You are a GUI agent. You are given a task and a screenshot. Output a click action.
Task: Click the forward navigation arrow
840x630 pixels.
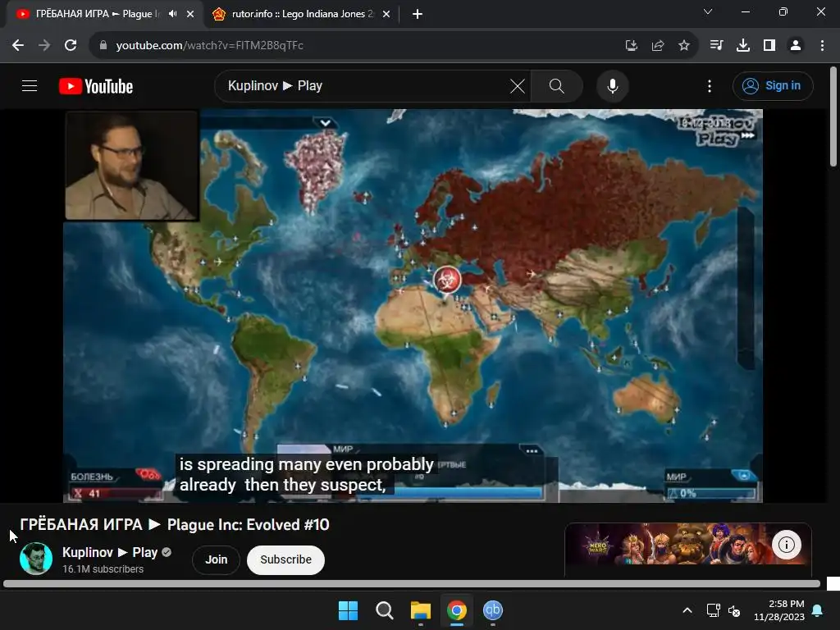tap(44, 46)
